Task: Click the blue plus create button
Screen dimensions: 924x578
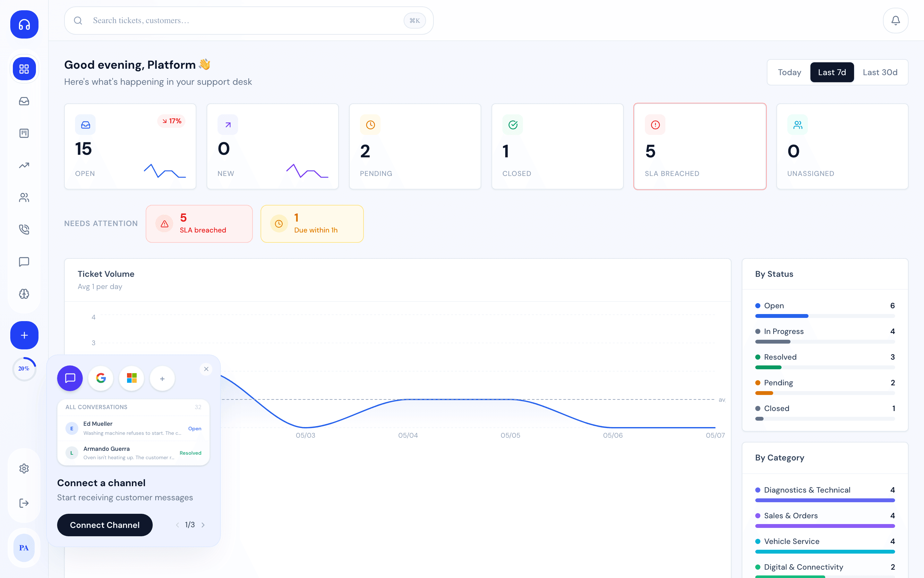Action: click(24, 335)
